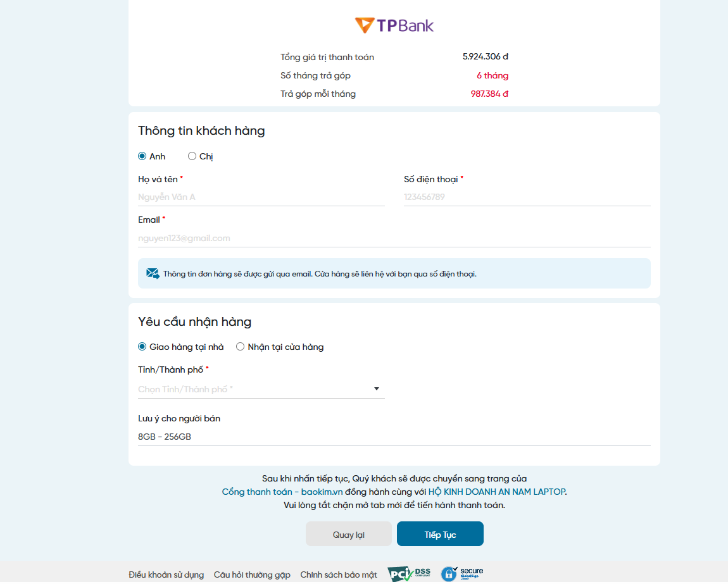Focus the Email input field
728x584 pixels.
pos(394,238)
